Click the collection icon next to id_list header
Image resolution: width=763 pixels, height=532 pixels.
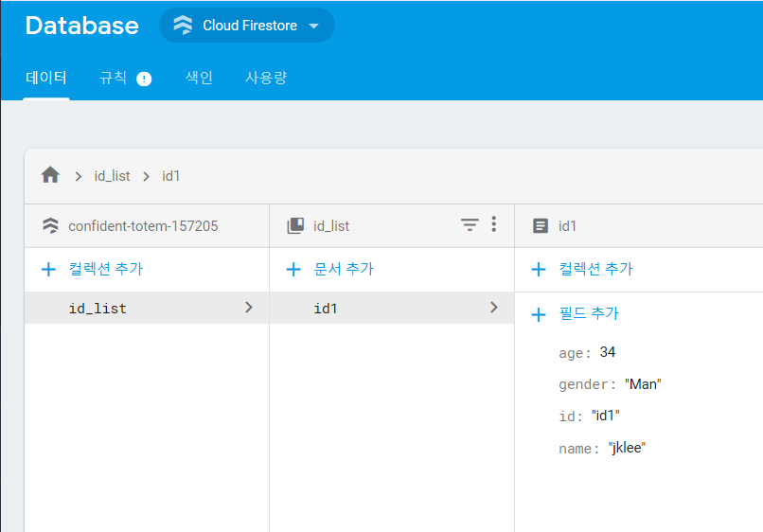tap(295, 225)
